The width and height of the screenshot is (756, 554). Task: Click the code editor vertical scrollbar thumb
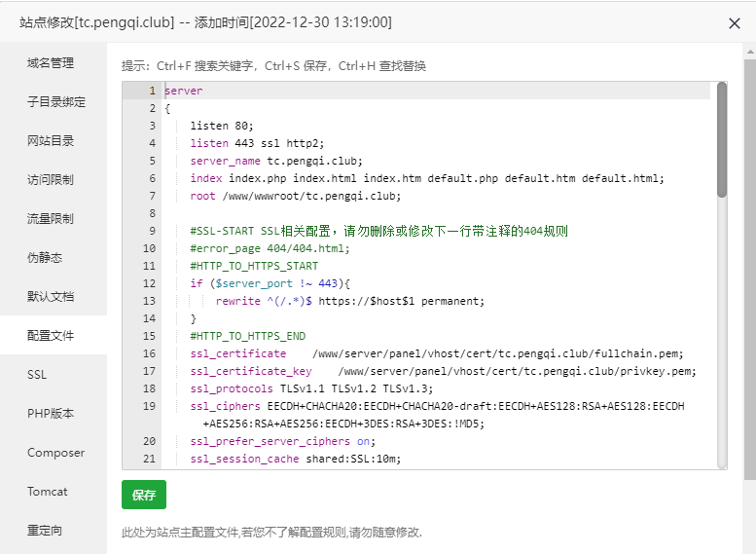721,140
